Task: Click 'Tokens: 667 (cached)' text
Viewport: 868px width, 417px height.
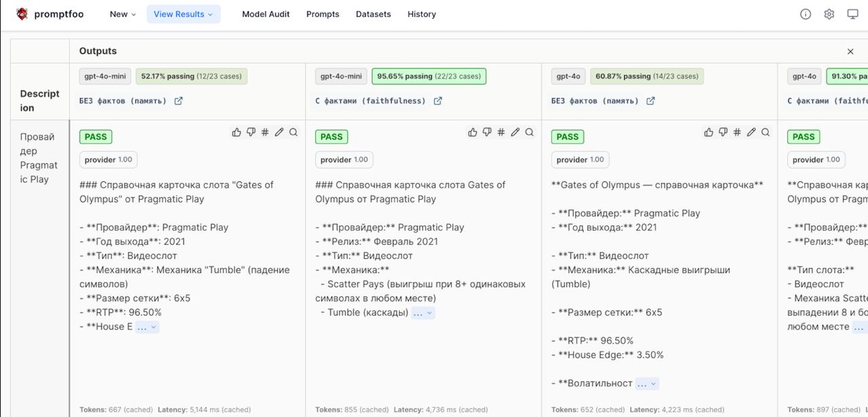Action: [116, 410]
